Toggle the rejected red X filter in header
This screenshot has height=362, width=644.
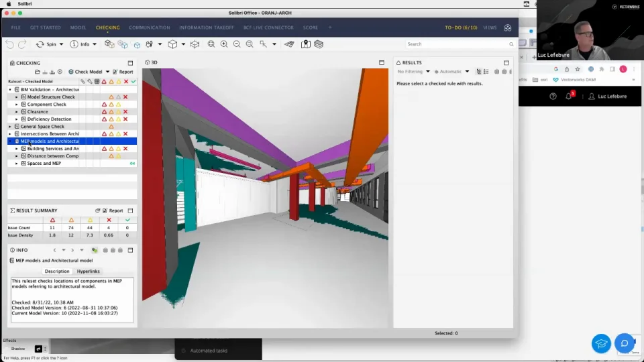(x=126, y=81)
